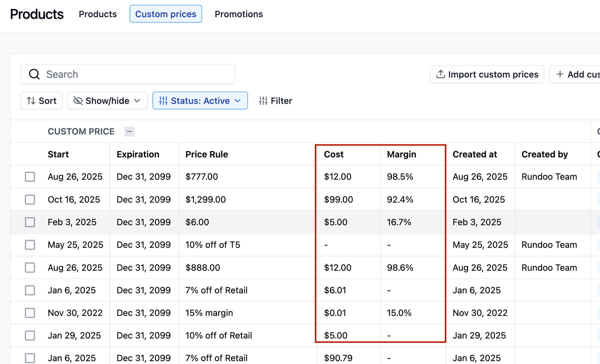Click the plus icon to add custom price
The height and width of the screenshot is (364, 600).
click(560, 74)
